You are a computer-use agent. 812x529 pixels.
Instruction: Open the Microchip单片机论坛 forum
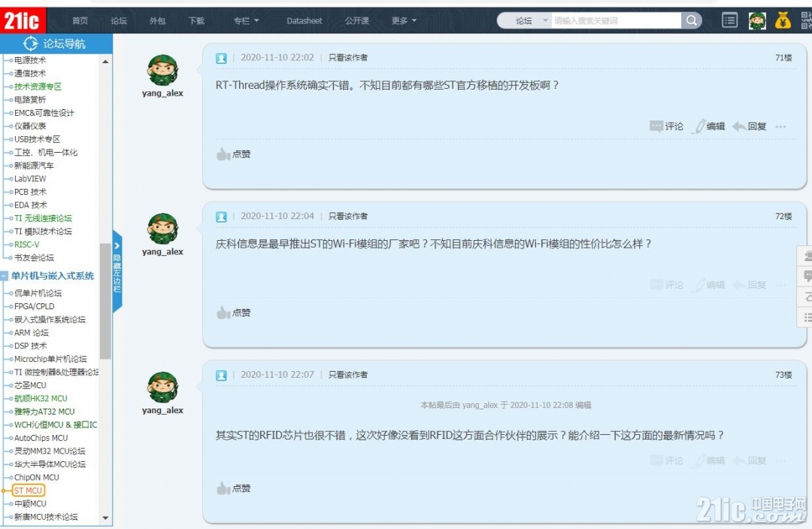[50, 359]
